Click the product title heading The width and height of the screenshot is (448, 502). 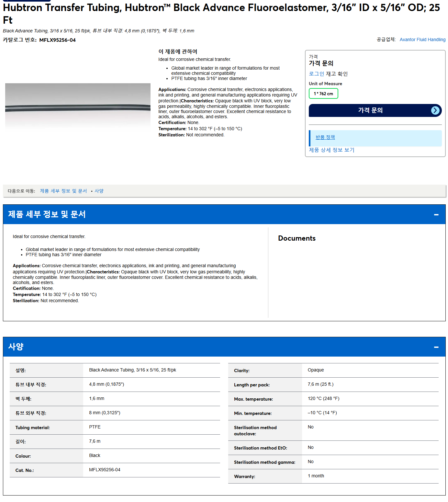[221, 14]
